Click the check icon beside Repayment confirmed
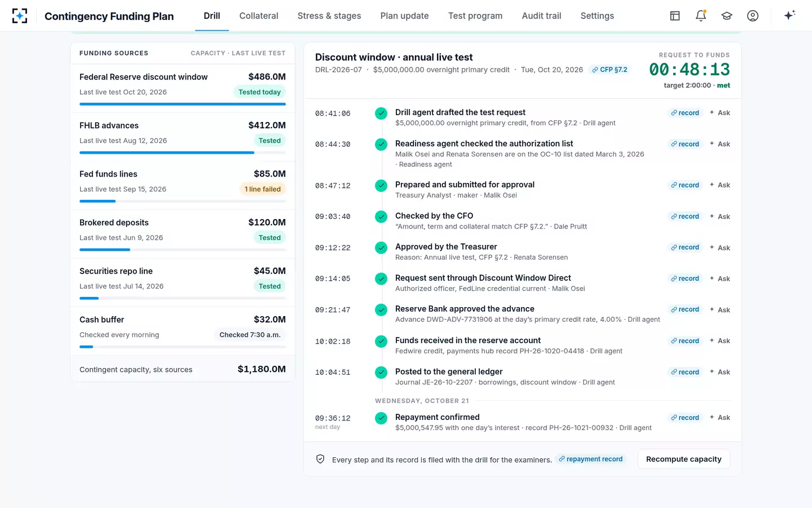This screenshot has height=508, width=812. (x=381, y=418)
